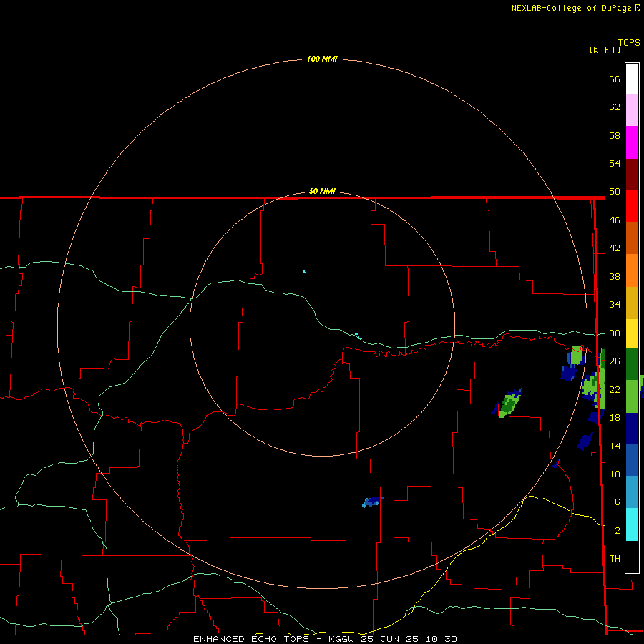Click the '2' legend value
644x644 pixels.
click(617, 531)
